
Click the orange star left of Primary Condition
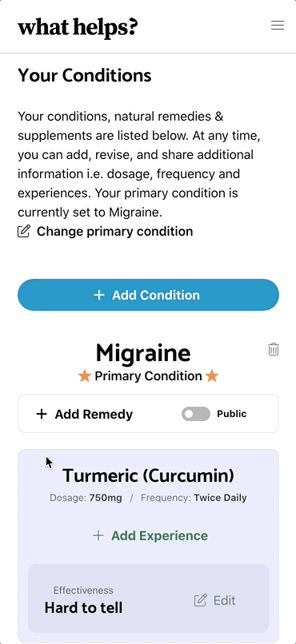pos(85,376)
